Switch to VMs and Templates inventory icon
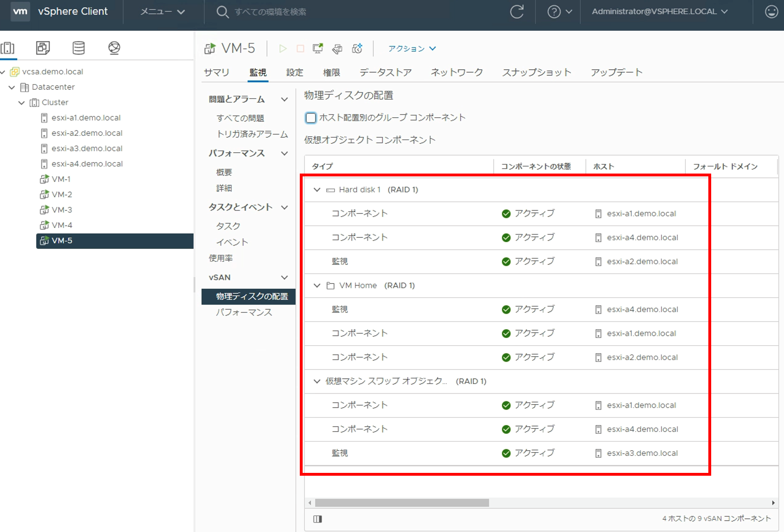 point(43,48)
